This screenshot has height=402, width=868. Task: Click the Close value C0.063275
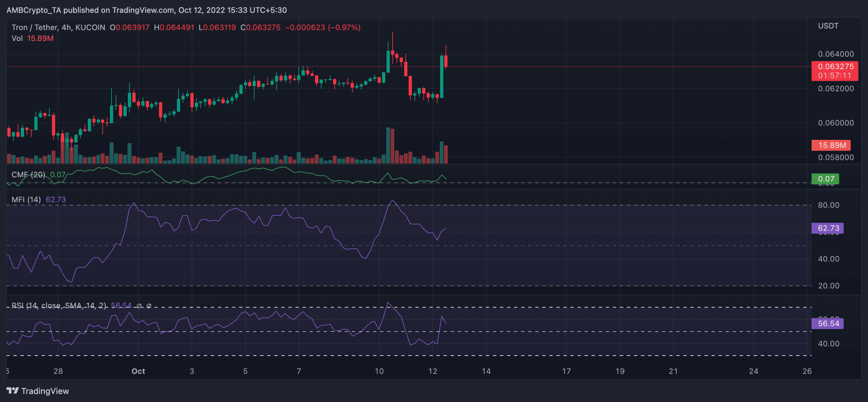pyautogui.click(x=260, y=27)
